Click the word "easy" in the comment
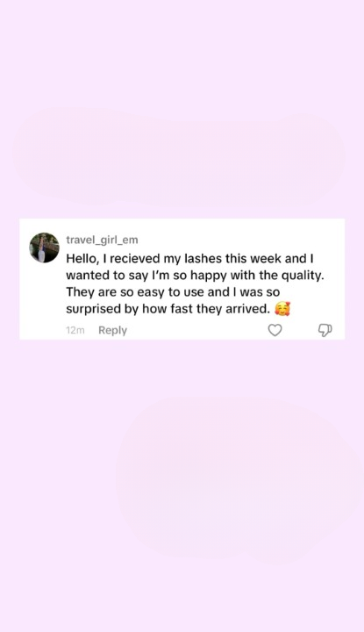This screenshot has width=364, height=632. (152, 293)
